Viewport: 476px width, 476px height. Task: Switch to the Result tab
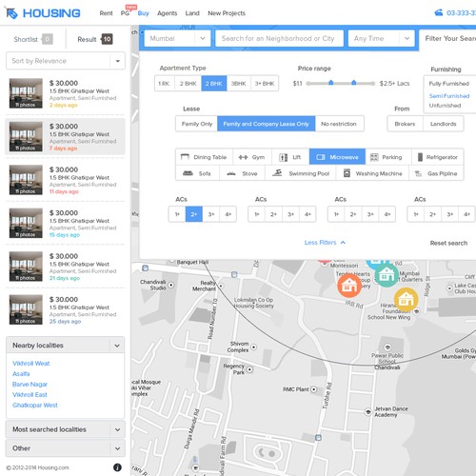pyautogui.click(x=95, y=39)
